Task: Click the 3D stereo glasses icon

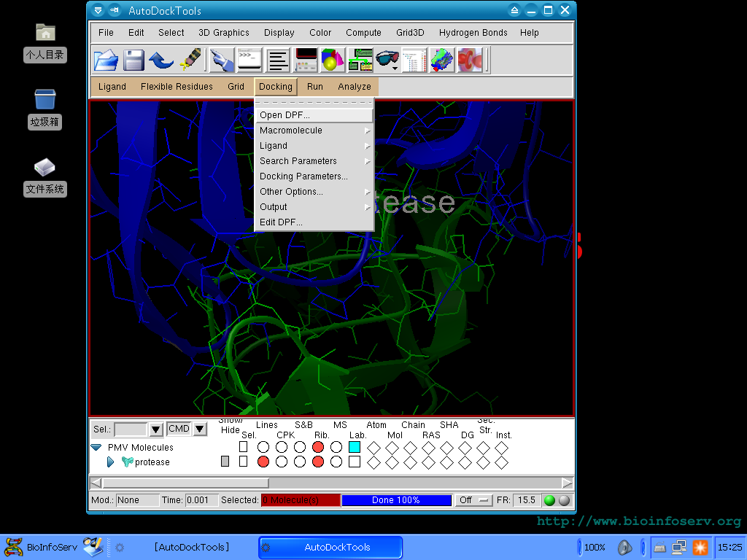Action: pyautogui.click(x=387, y=60)
